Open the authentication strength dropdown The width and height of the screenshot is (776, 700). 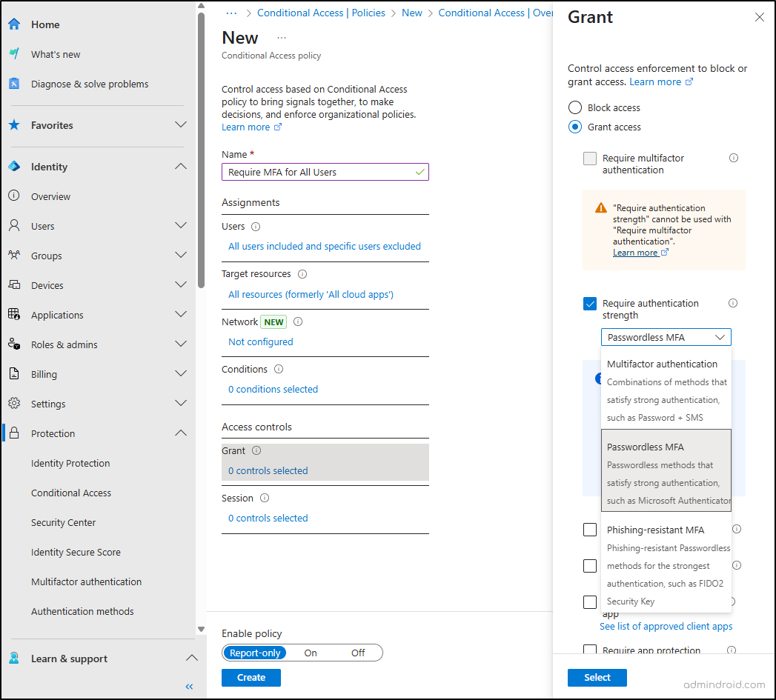665,337
